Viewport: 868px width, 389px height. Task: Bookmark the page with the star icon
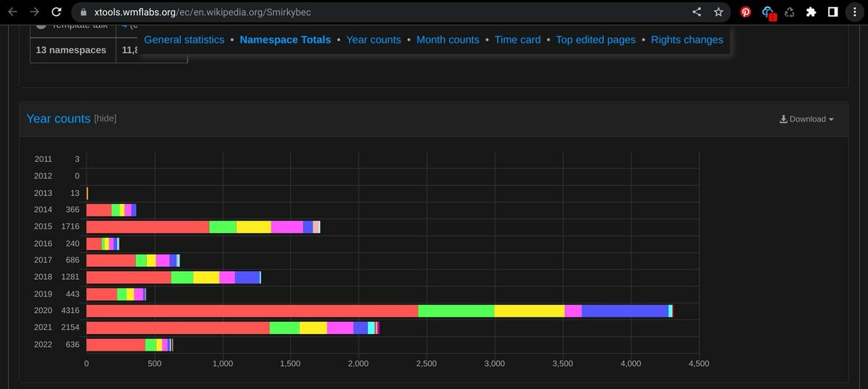click(718, 12)
